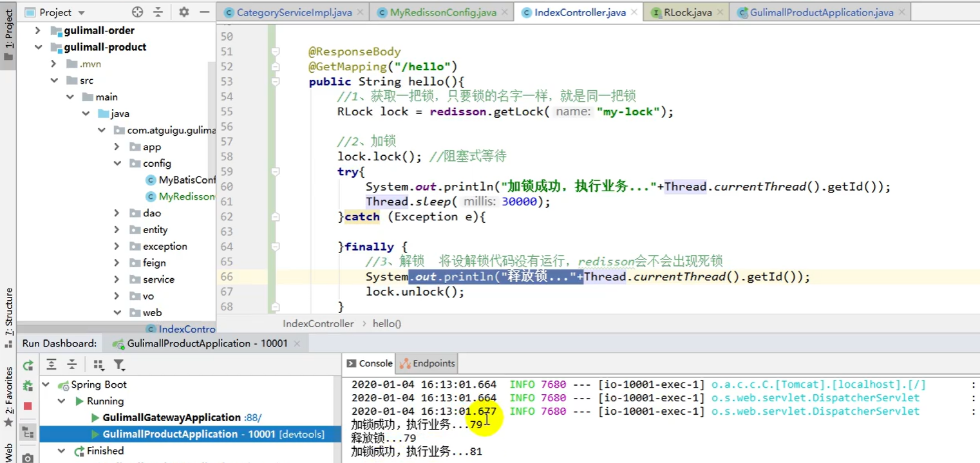
Task: Click Collapse All icon in Run Dashboard toolbar
Action: click(x=72, y=364)
